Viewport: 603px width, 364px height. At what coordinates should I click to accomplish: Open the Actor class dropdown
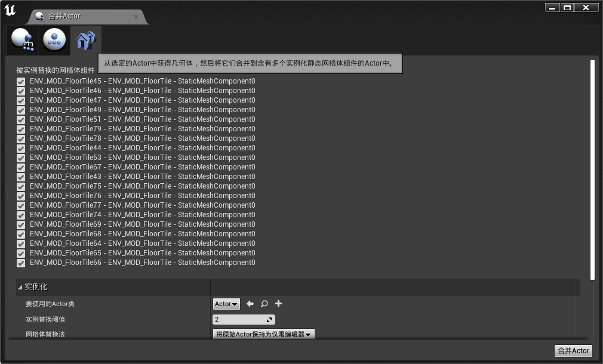(x=226, y=304)
